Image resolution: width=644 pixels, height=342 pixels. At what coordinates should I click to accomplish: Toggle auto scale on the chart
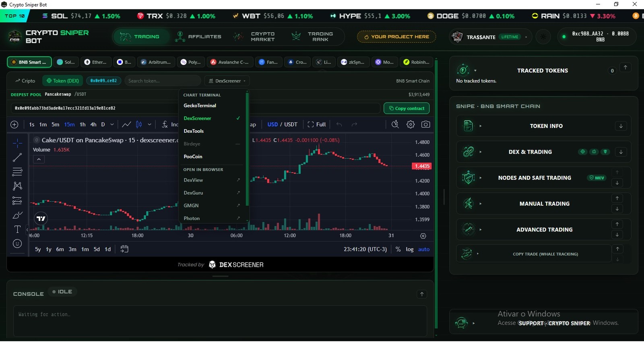(424, 249)
